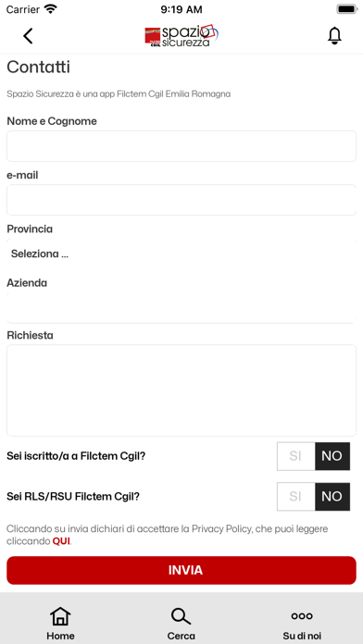Select NO for RLS/RSU Filctem Cgil

pyautogui.click(x=332, y=497)
